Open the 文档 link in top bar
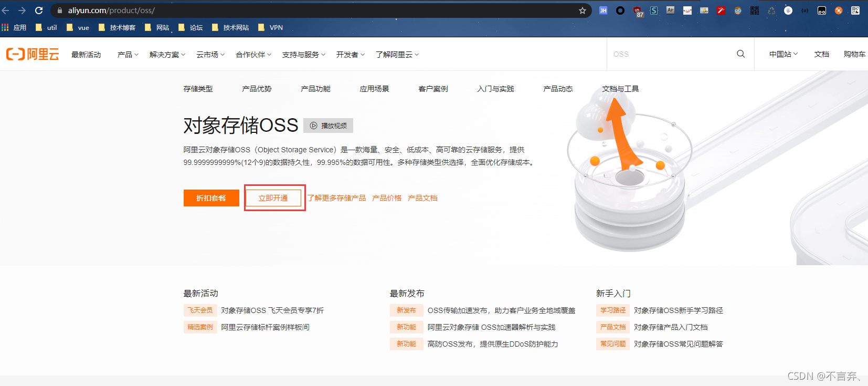Screen dimensions: 868x386 click(822, 54)
